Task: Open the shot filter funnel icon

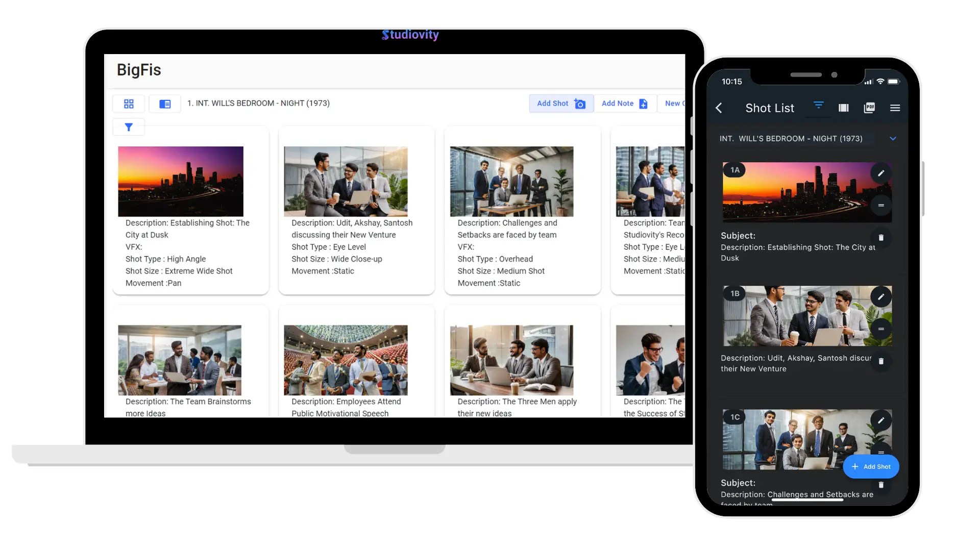Action: pyautogui.click(x=129, y=127)
